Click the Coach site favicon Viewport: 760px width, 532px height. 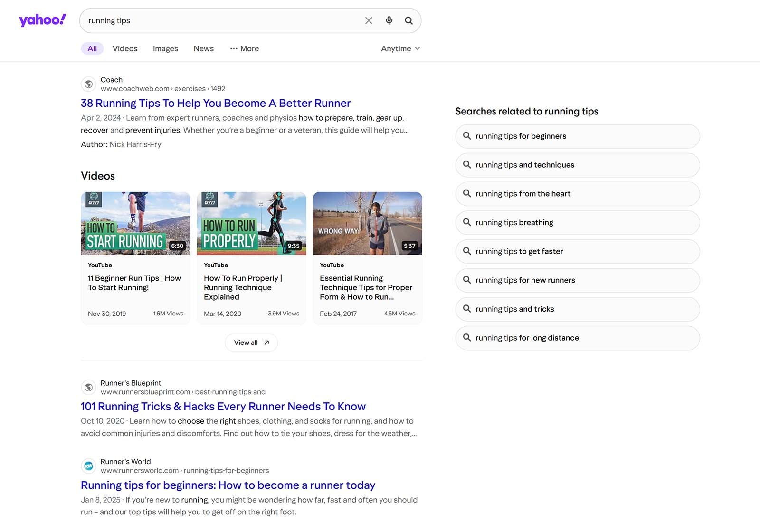coord(89,84)
